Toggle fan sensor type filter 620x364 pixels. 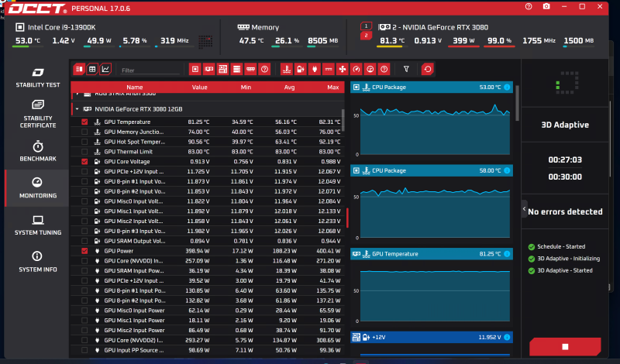click(x=343, y=70)
